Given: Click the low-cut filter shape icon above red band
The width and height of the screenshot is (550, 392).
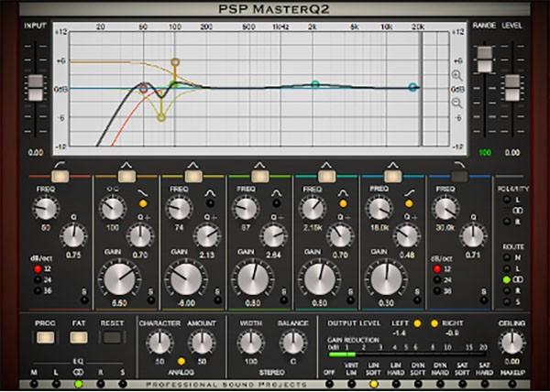Looking at the screenshot, I should pos(60,162).
